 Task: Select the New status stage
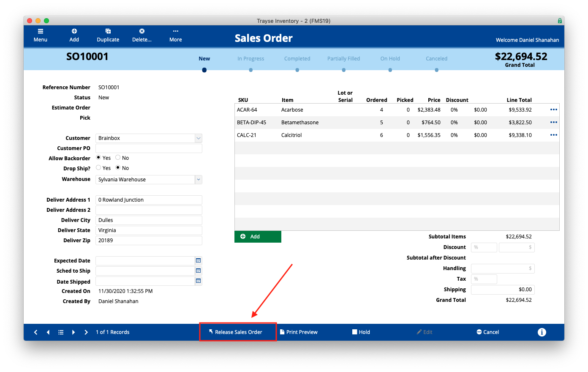(x=204, y=59)
